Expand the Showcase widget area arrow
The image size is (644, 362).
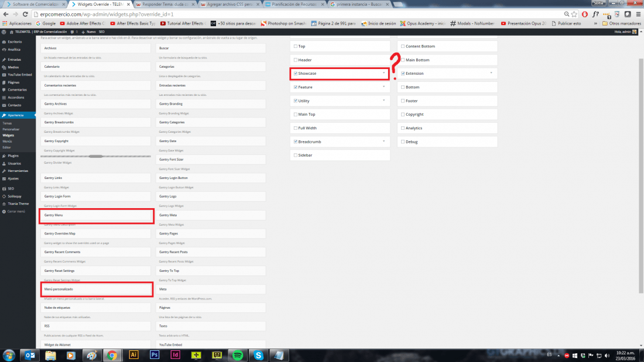(x=384, y=73)
